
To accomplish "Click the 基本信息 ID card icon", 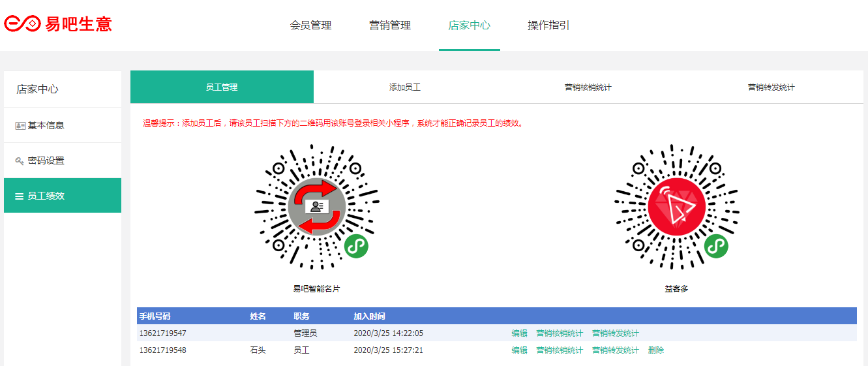I will coord(20,125).
